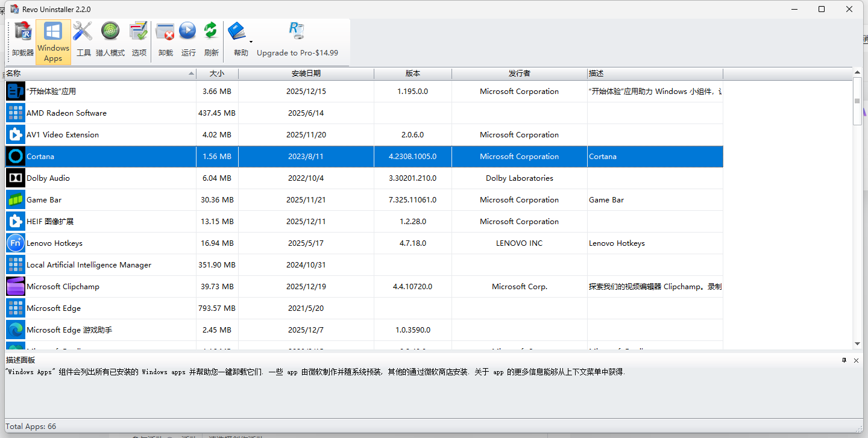Screen dimensions: 868x438
Task: Click the vertical scrollbar thumb
Action: pyautogui.click(x=858, y=101)
